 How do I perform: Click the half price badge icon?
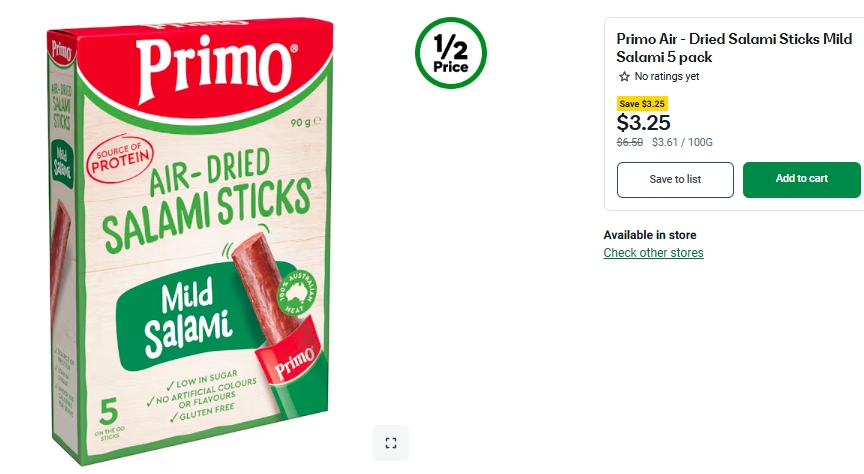[x=451, y=53]
